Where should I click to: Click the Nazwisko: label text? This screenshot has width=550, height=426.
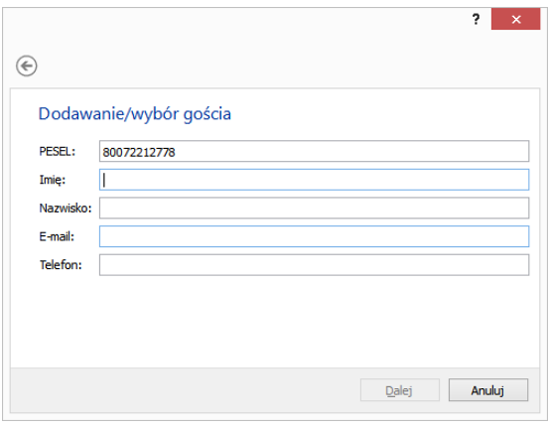[65, 208]
